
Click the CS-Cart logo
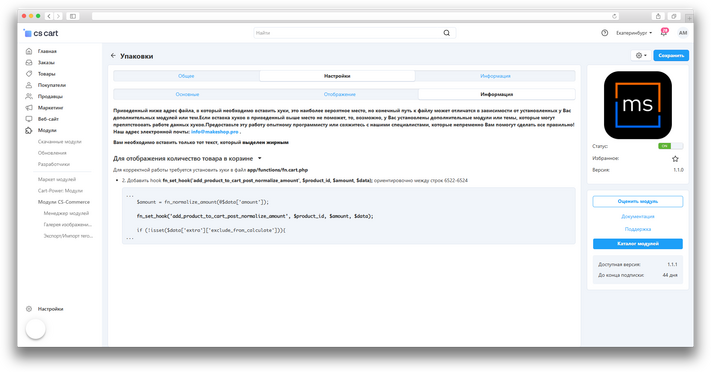[41, 33]
